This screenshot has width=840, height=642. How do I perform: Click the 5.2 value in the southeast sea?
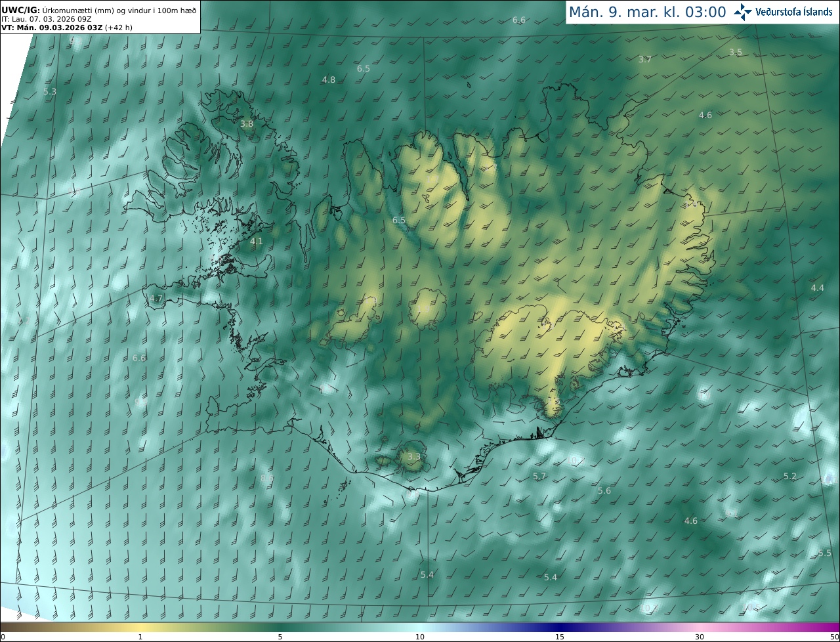coord(790,476)
